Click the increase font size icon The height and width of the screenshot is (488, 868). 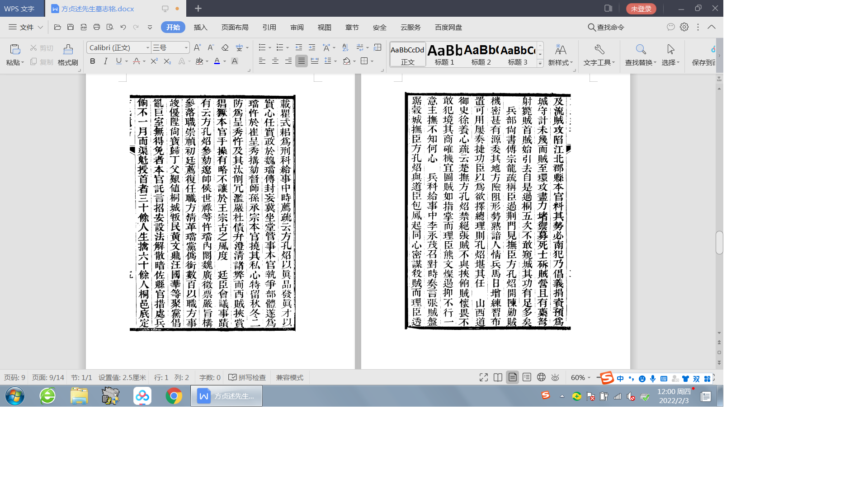[197, 47]
